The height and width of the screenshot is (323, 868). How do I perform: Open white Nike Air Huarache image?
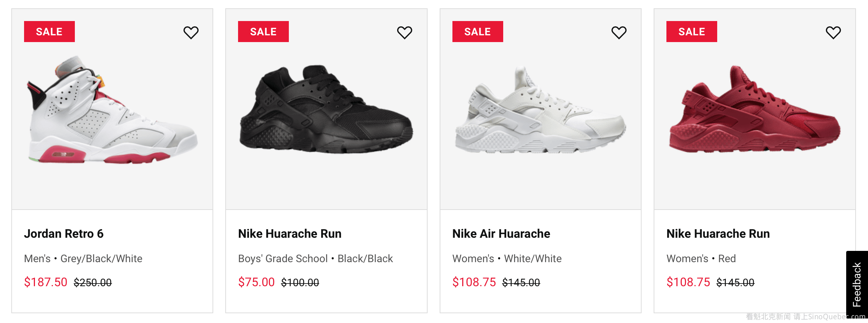coord(540,111)
